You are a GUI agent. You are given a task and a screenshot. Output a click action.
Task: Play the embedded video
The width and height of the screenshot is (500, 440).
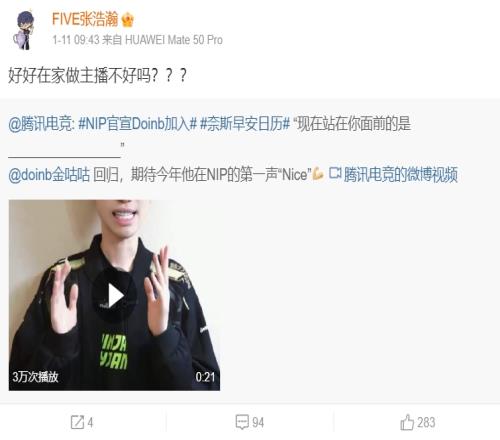tap(114, 295)
